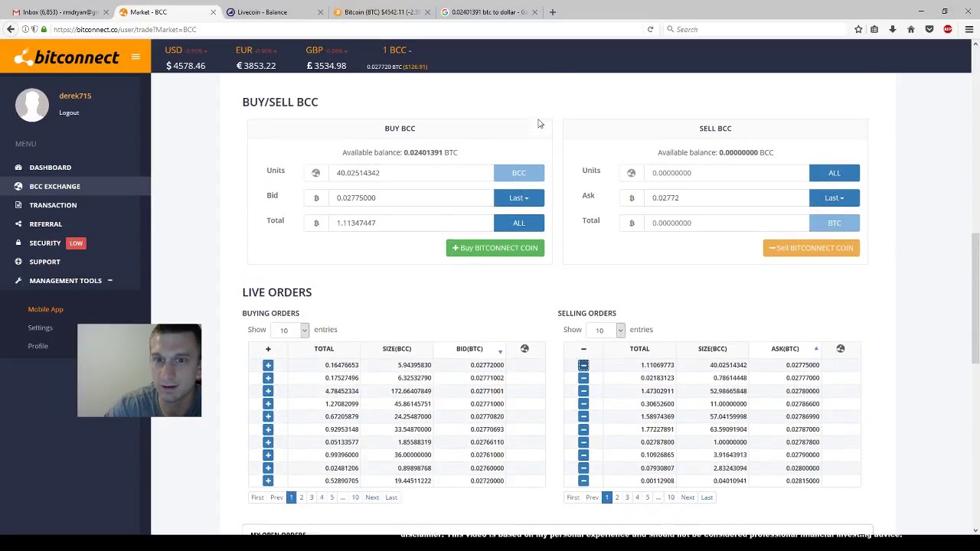Go to the Referral page
Image resolution: width=980 pixels, height=551 pixels.
click(x=45, y=224)
